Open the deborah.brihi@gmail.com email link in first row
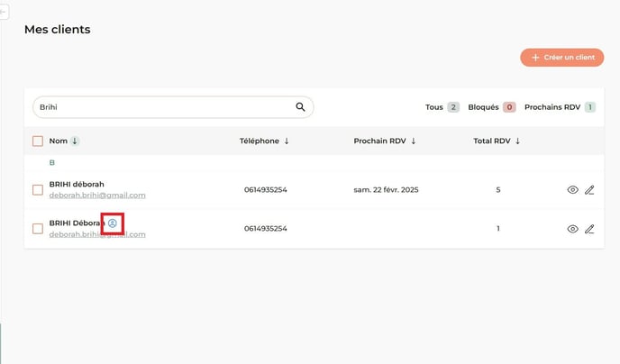620x364 pixels. (97, 196)
